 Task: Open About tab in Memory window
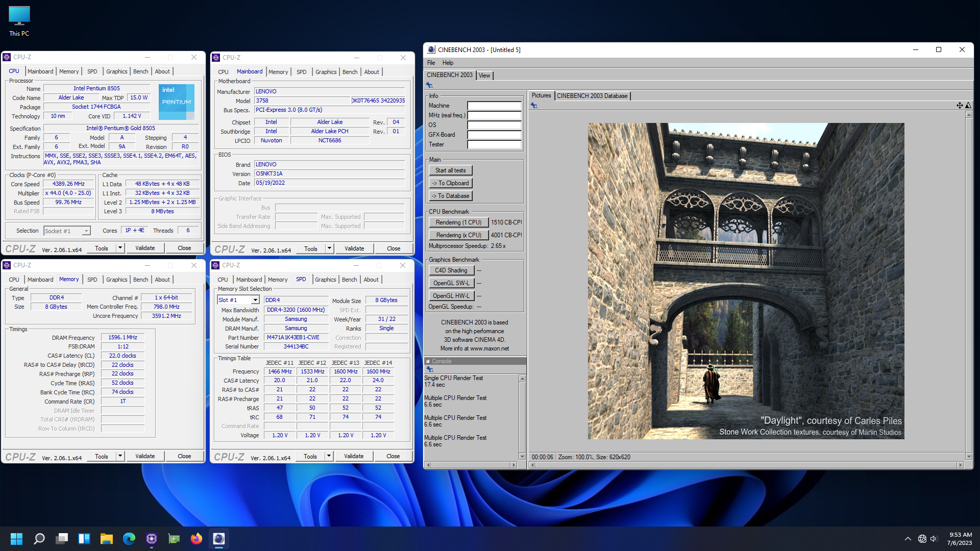pyautogui.click(x=162, y=280)
